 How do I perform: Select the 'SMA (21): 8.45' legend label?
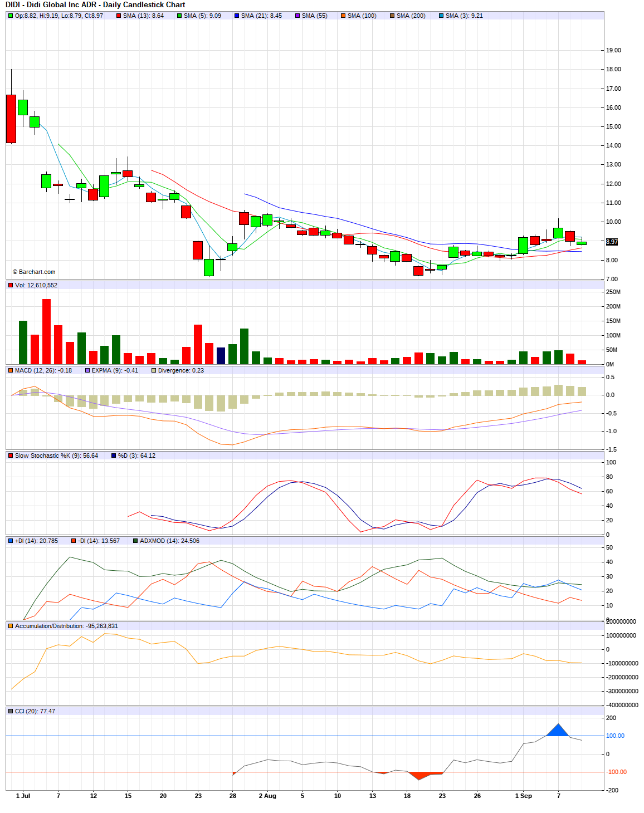coord(262,16)
